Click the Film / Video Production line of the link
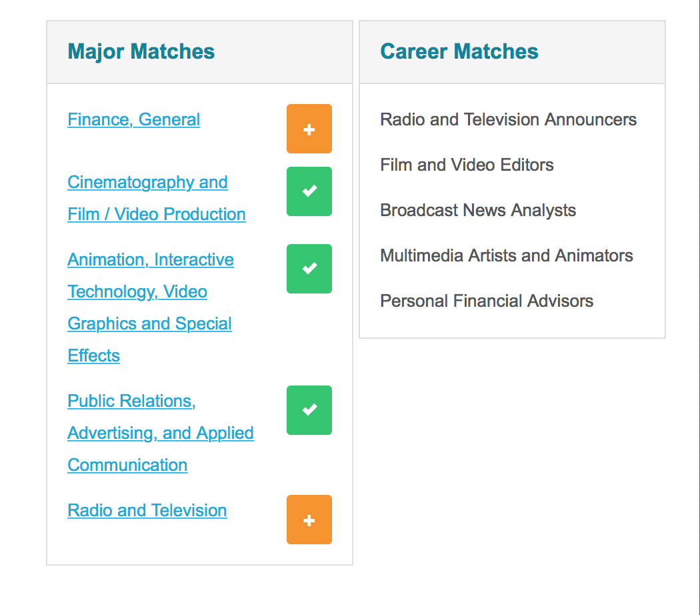 [156, 214]
